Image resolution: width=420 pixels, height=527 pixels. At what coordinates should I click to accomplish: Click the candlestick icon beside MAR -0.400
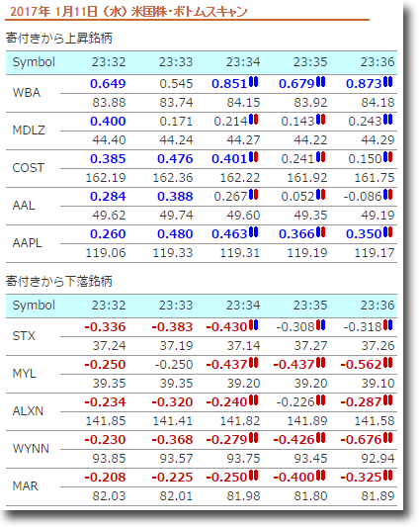click(320, 476)
